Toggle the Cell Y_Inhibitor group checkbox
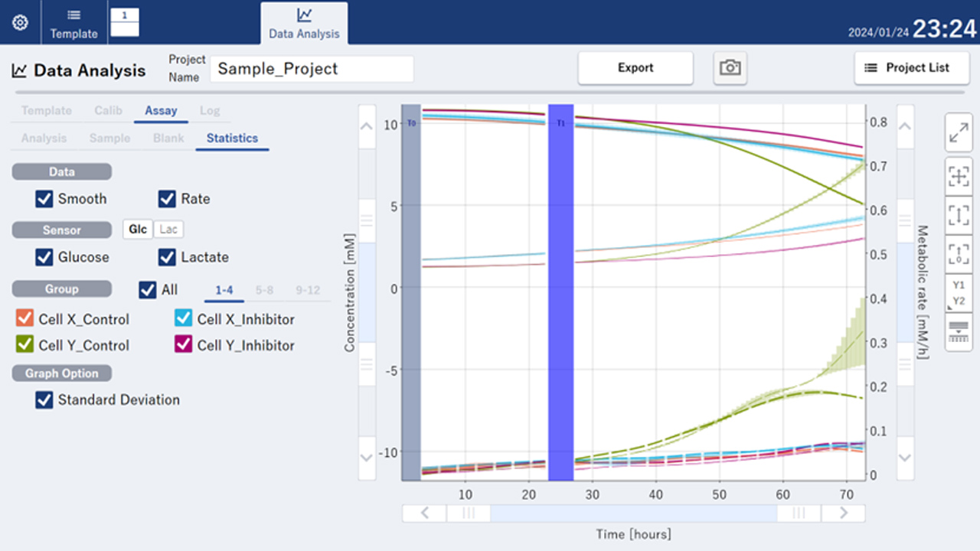This screenshot has height=551, width=980. pyautogui.click(x=183, y=345)
